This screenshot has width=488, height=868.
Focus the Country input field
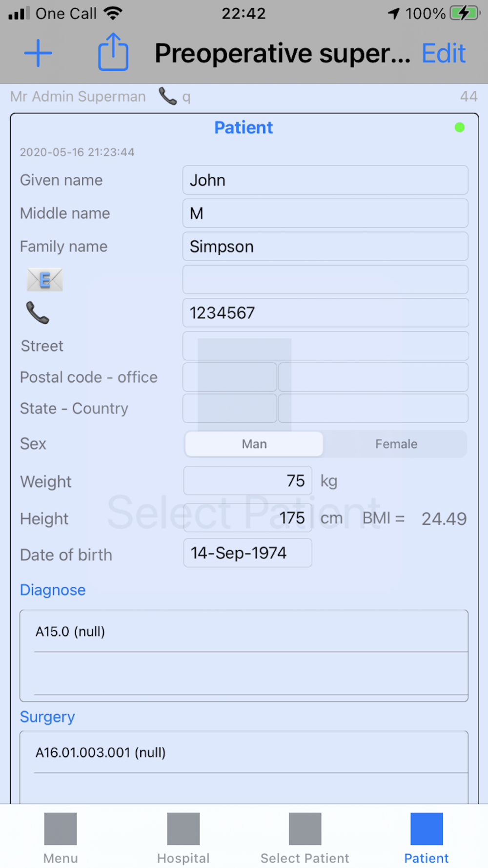[x=373, y=408]
